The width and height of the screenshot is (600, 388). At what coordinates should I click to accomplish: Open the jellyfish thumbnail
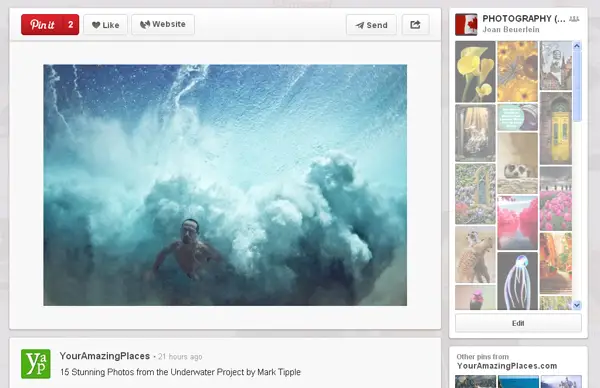coord(517,281)
